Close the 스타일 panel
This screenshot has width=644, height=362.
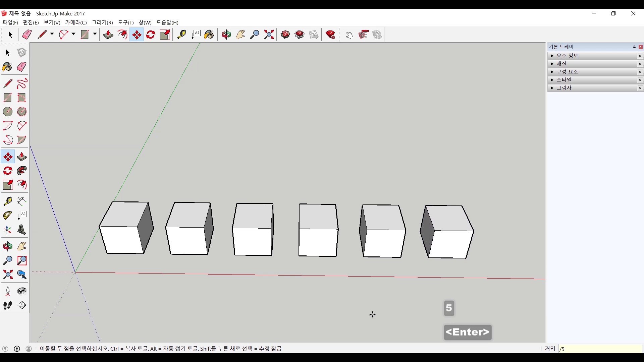[640, 80]
